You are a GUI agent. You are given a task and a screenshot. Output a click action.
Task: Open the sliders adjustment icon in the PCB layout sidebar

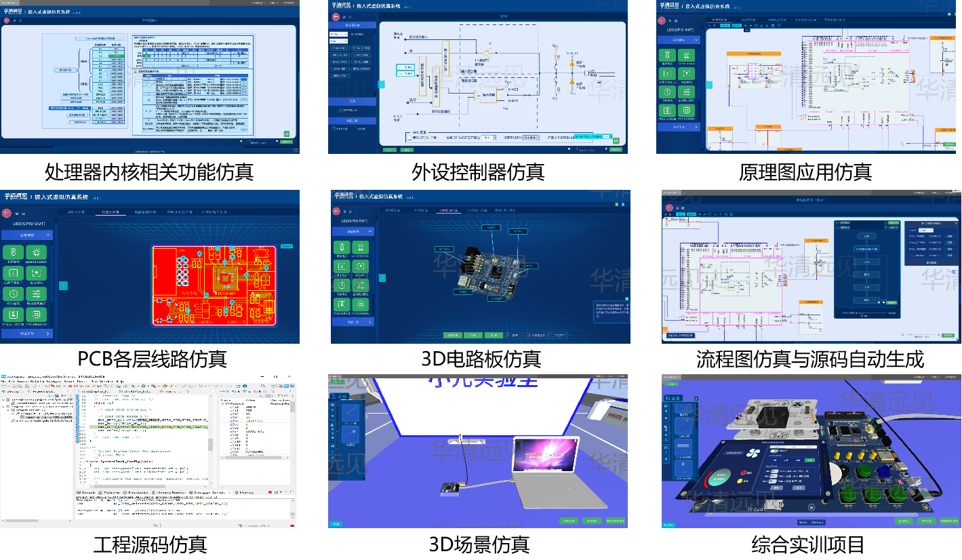(x=37, y=294)
